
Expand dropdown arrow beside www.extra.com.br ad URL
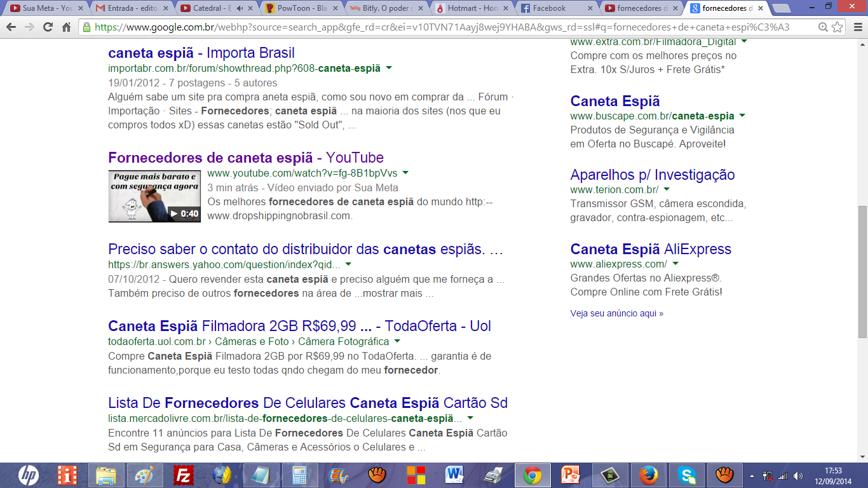point(744,42)
